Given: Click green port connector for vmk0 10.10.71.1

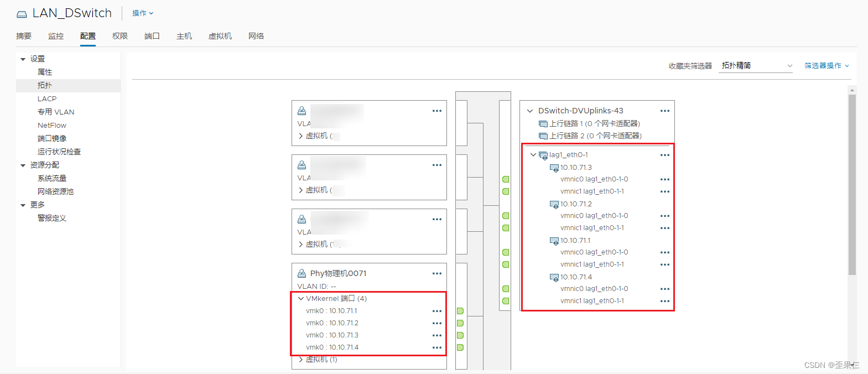Looking at the screenshot, I should click(460, 311).
